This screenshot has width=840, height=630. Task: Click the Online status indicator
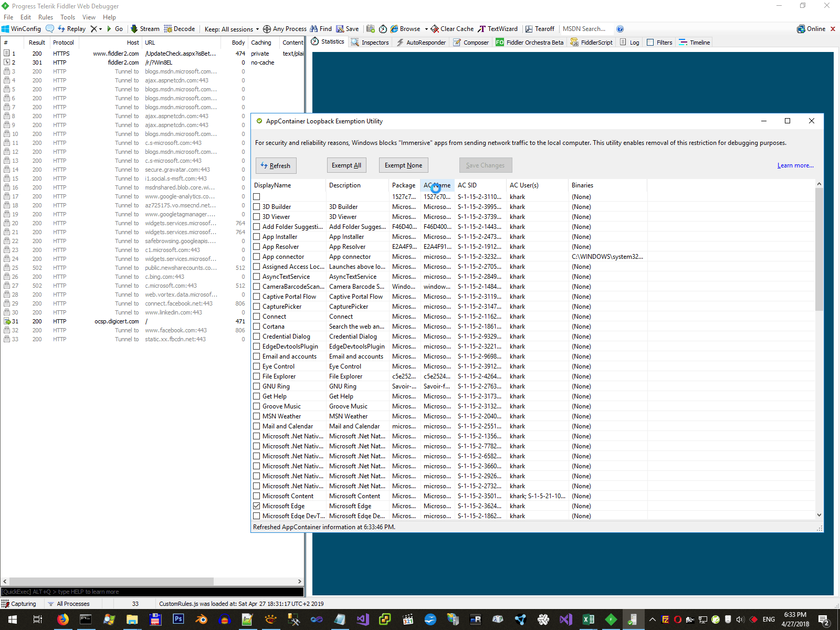(x=811, y=29)
